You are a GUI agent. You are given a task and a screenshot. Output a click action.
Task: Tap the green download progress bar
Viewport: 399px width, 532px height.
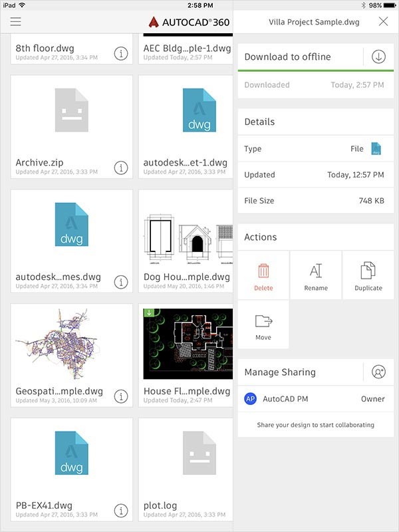315,70
